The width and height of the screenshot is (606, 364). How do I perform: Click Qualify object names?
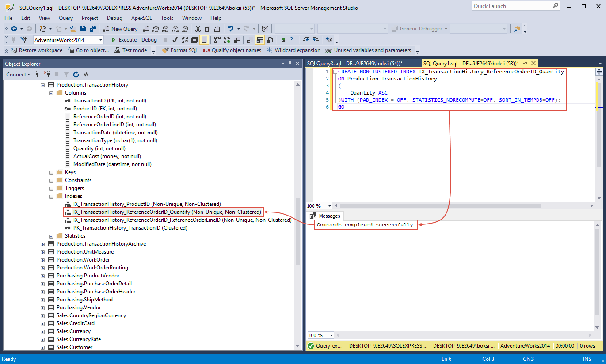click(232, 50)
